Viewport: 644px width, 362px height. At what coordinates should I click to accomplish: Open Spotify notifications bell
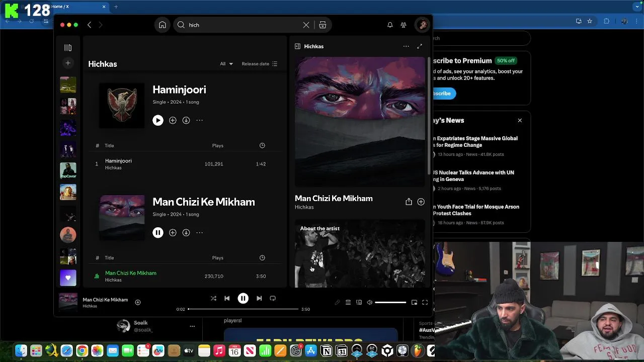(390, 25)
